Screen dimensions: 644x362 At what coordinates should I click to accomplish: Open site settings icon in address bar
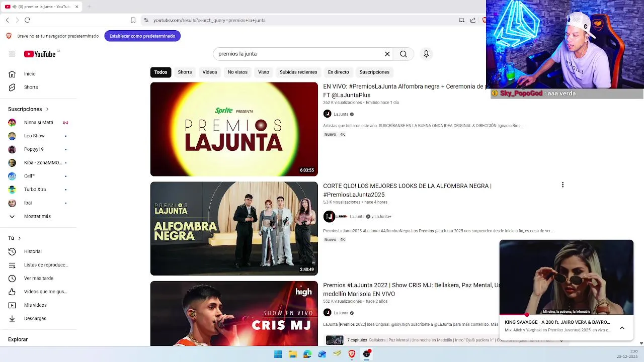pos(146,20)
